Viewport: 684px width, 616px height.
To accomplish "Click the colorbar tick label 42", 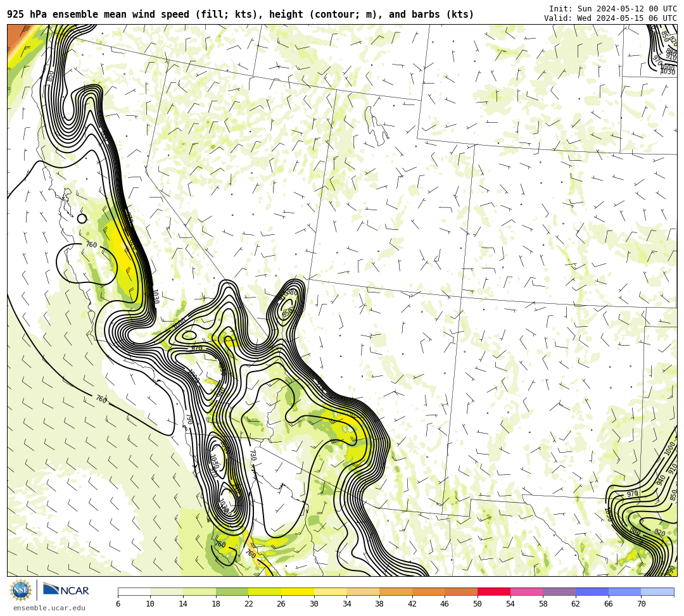I will click(x=412, y=604).
